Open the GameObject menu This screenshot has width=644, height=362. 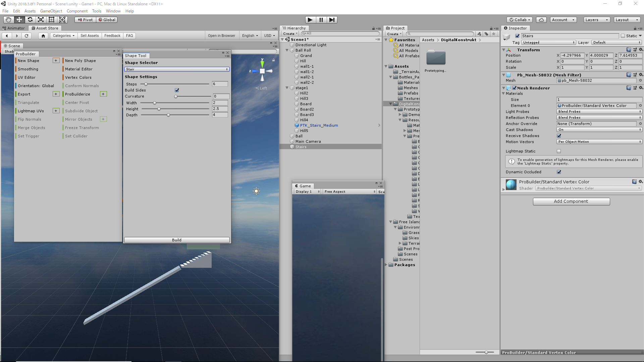coord(51,11)
